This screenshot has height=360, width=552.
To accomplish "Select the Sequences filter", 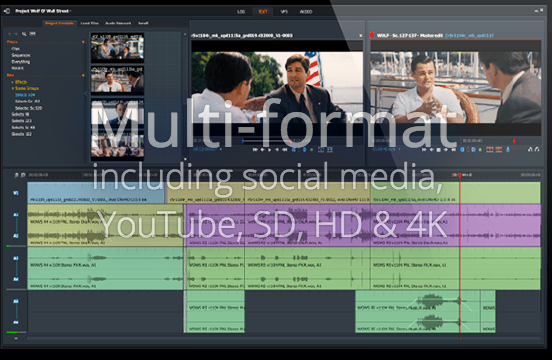I will pyautogui.click(x=21, y=55).
